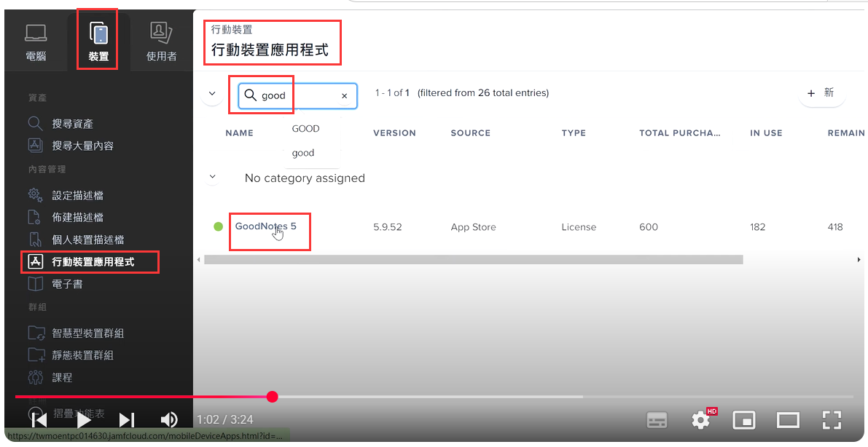Open the GoodNotes 5 app link

[x=266, y=226]
